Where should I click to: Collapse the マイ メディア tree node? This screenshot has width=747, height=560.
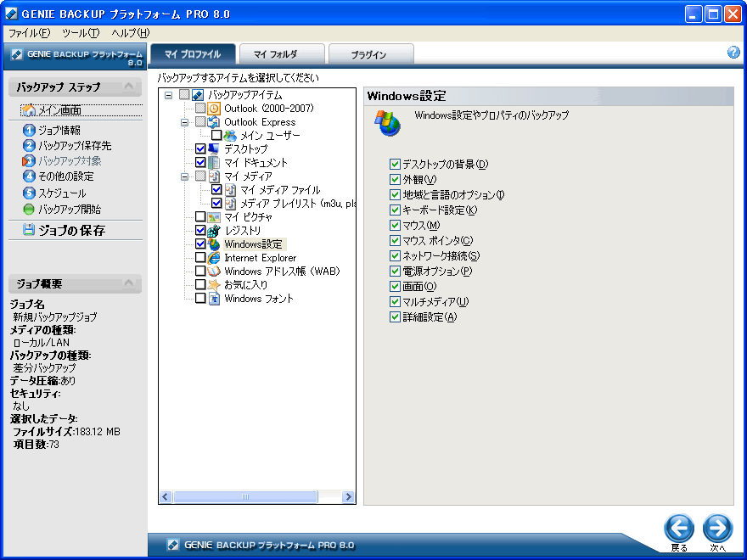click(184, 176)
